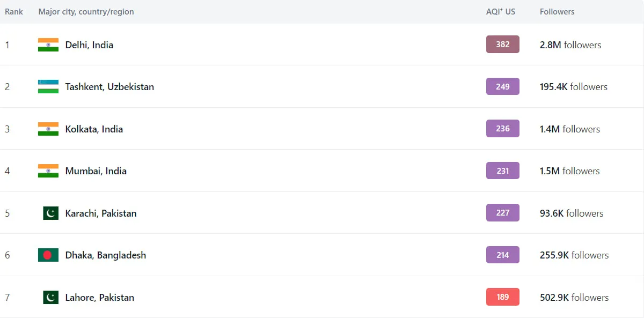Click Karachi's 93.6K followers text

pyautogui.click(x=572, y=213)
